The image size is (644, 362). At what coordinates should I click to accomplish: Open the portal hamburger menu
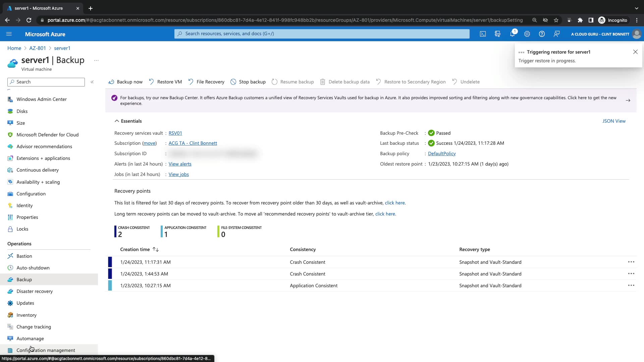click(9, 34)
